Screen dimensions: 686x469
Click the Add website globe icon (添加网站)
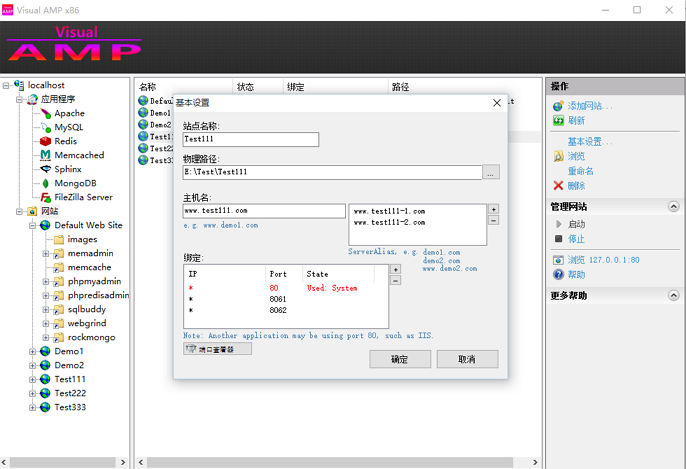pos(558,106)
